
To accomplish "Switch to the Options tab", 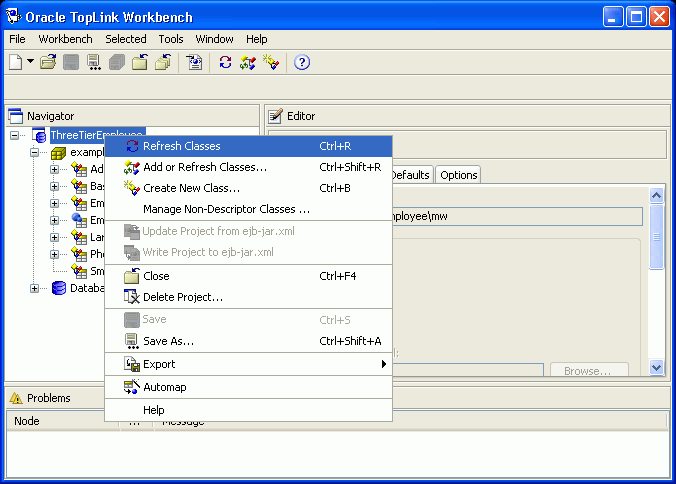I will tap(458, 175).
